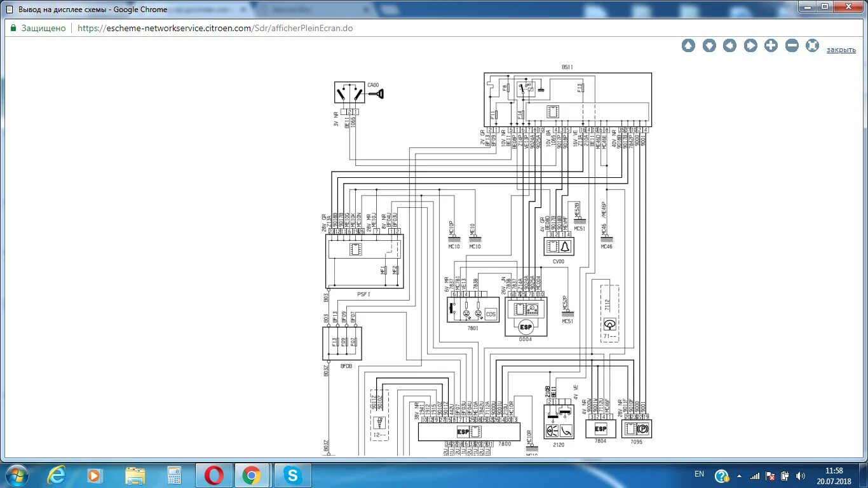This screenshot has height=488, width=868.
Task: Click the CDS block in component 7801
Action: [491, 314]
